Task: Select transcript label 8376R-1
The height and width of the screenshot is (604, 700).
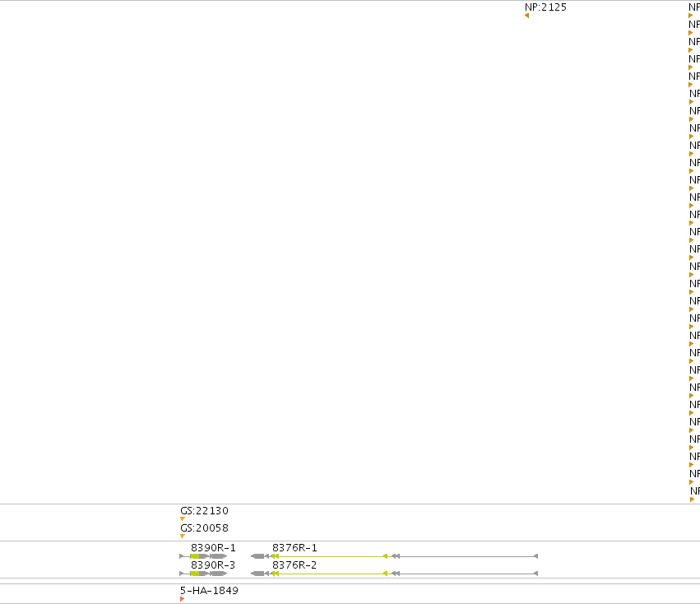Action: (x=294, y=548)
